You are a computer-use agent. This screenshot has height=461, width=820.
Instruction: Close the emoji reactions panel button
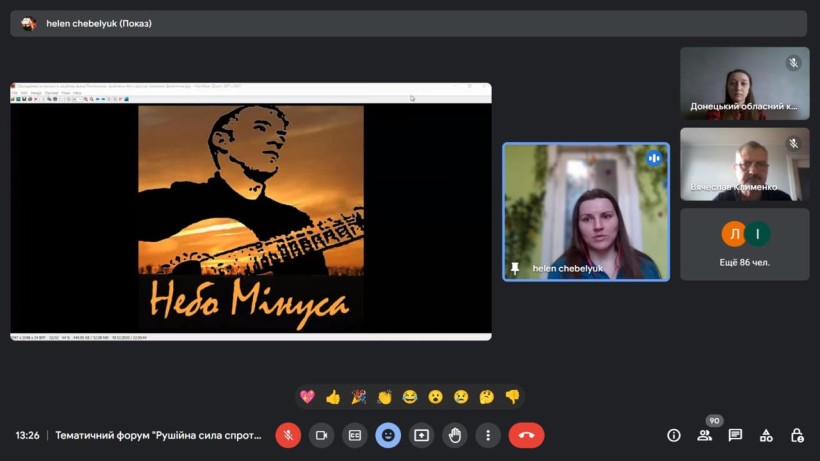coord(388,435)
